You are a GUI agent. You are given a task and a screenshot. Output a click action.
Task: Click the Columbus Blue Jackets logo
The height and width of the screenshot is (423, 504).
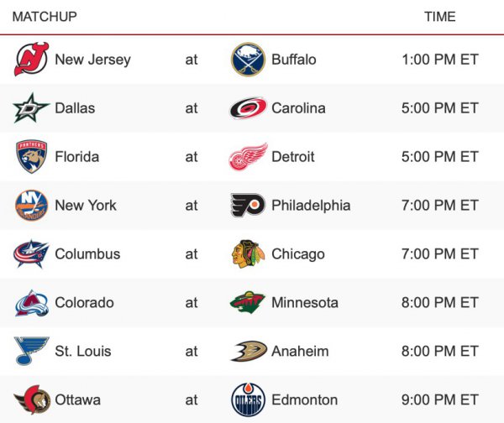(x=32, y=254)
